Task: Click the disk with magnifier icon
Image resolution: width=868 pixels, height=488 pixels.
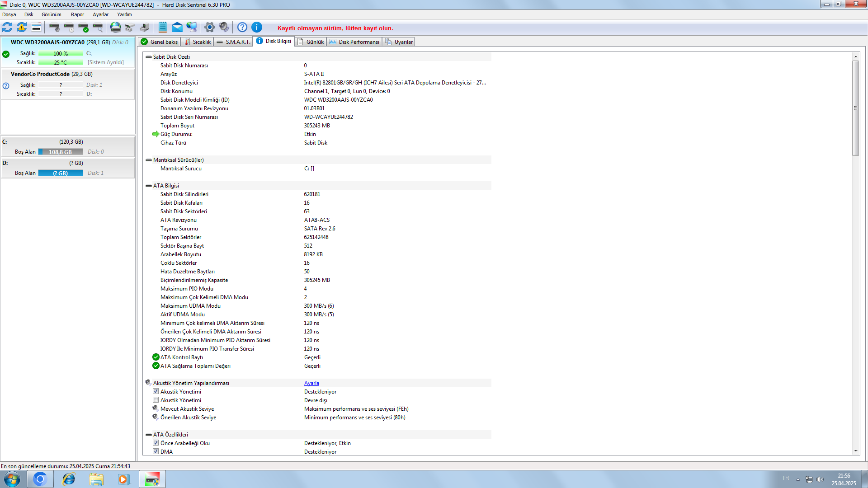Action: pyautogui.click(x=98, y=28)
